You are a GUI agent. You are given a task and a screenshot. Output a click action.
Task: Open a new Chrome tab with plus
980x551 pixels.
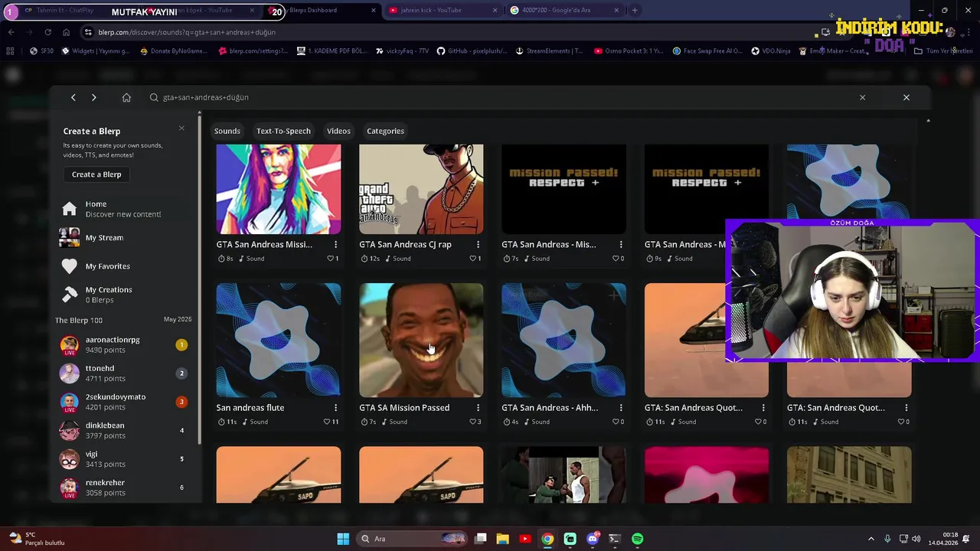(635, 10)
